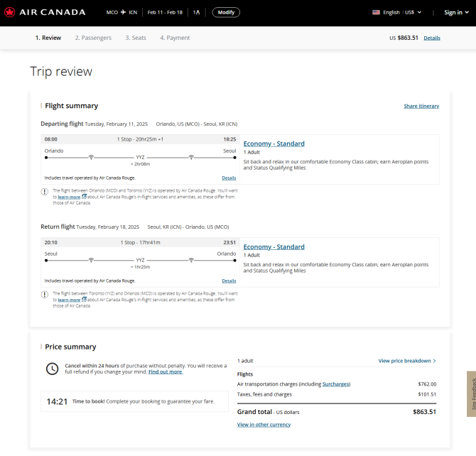Click the Air Canada maple leaf logo

(10, 13)
